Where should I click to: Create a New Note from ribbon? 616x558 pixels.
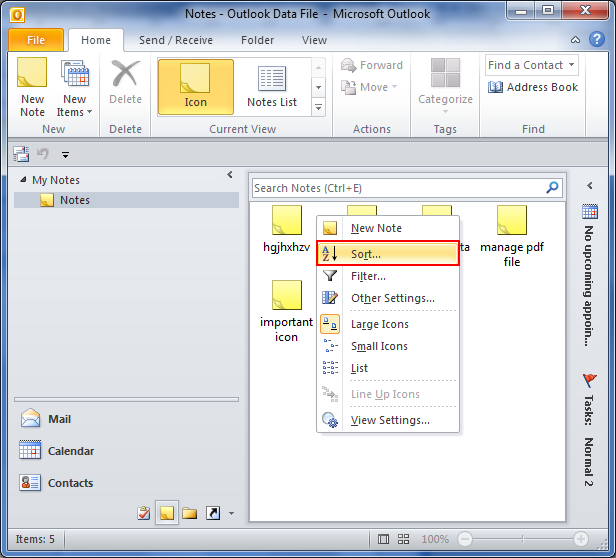[32, 87]
